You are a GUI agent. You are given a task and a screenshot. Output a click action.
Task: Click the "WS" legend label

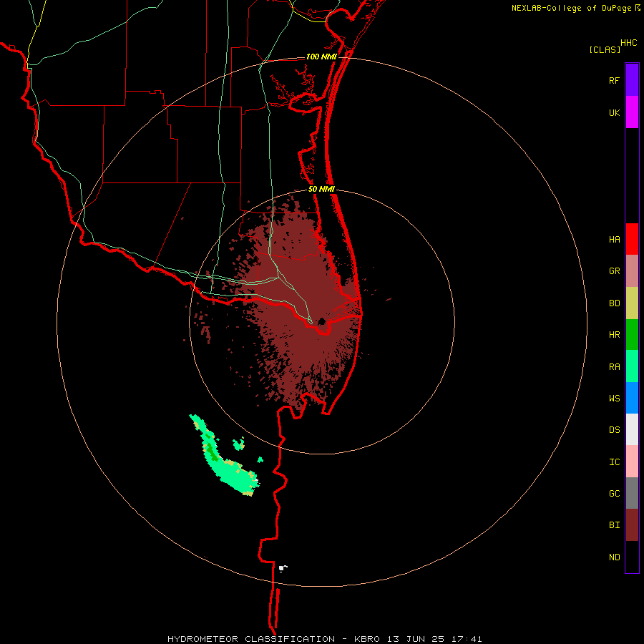[x=614, y=399]
